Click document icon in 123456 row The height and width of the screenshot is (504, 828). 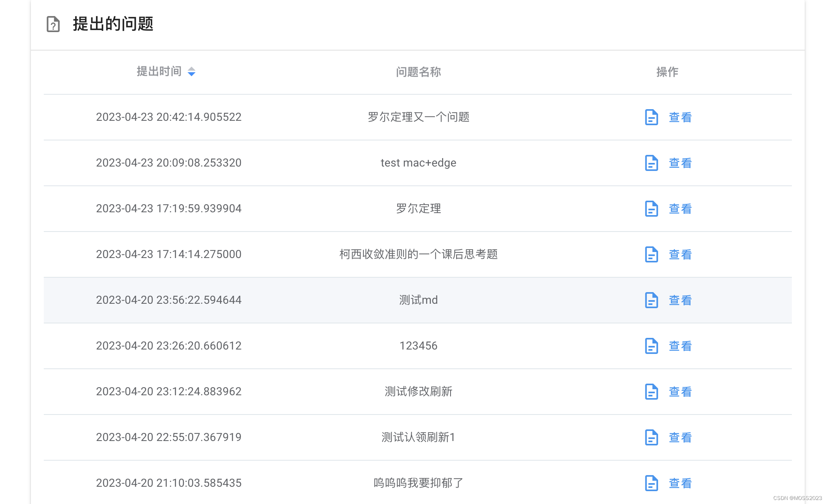click(651, 346)
